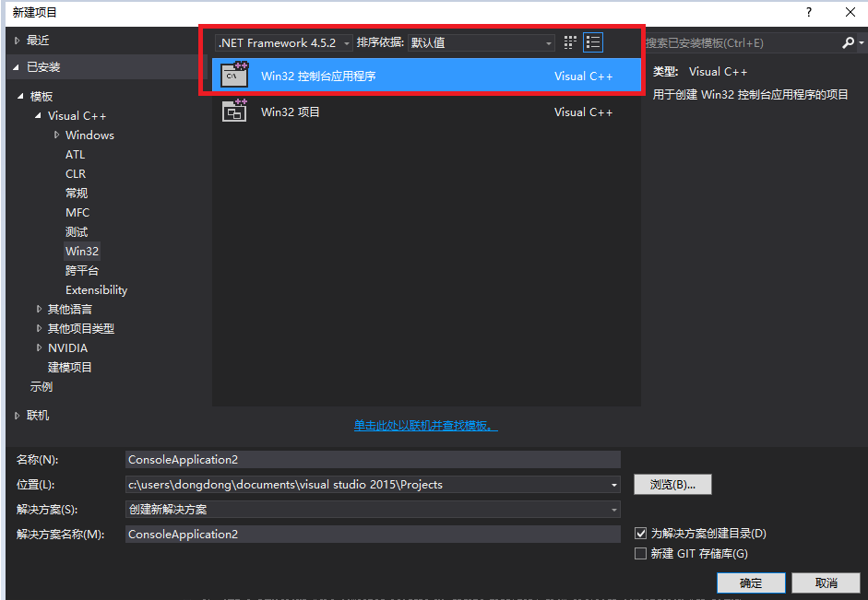This screenshot has width=868, height=600.
Task: Open the 解决方案 创建新解决方案 dropdown
Action: coord(373,510)
